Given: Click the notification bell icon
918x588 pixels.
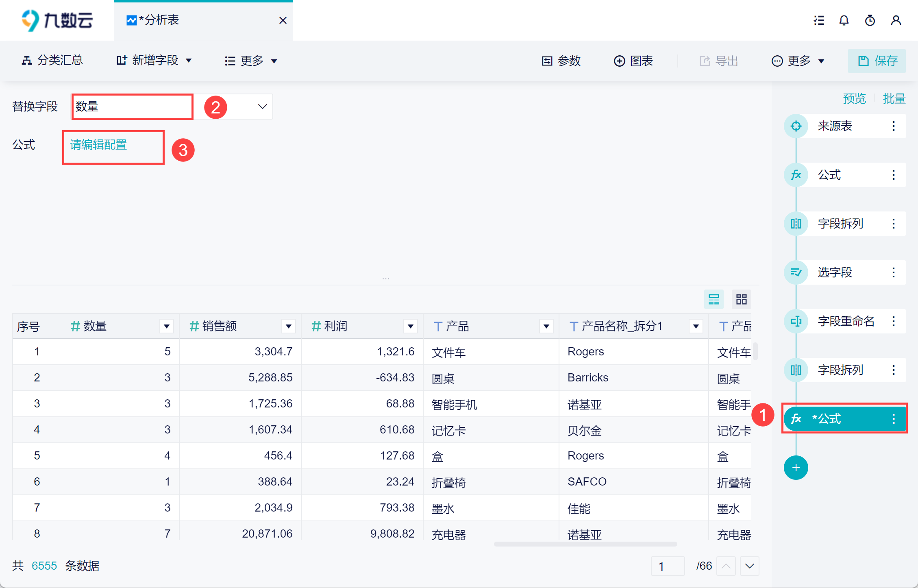Looking at the screenshot, I should [x=844, y=20].
